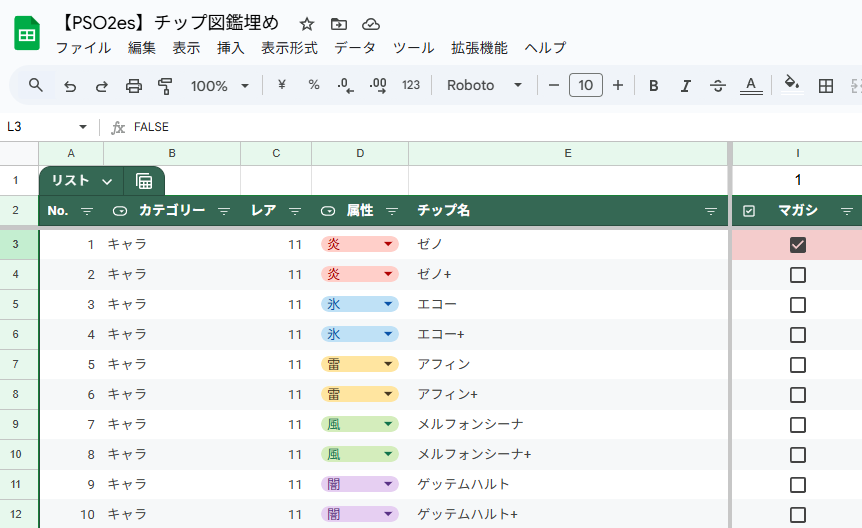Star this spreadsheet document
The width and height of the screenshot is (862, 528).
(307, 24)
